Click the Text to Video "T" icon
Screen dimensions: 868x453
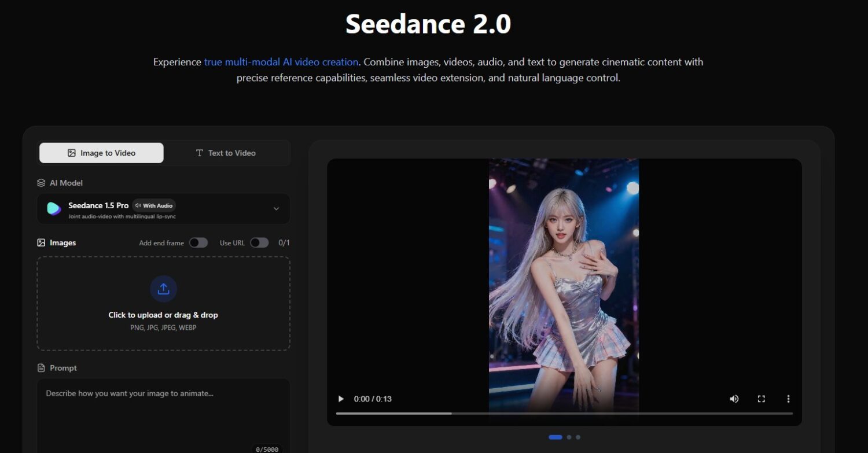coord(199,153)
